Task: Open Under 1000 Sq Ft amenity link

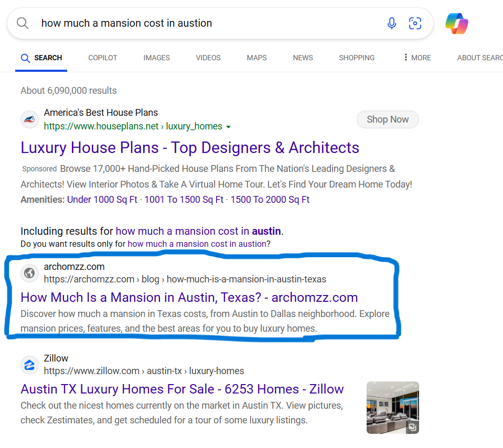Action: coord(102,200)
